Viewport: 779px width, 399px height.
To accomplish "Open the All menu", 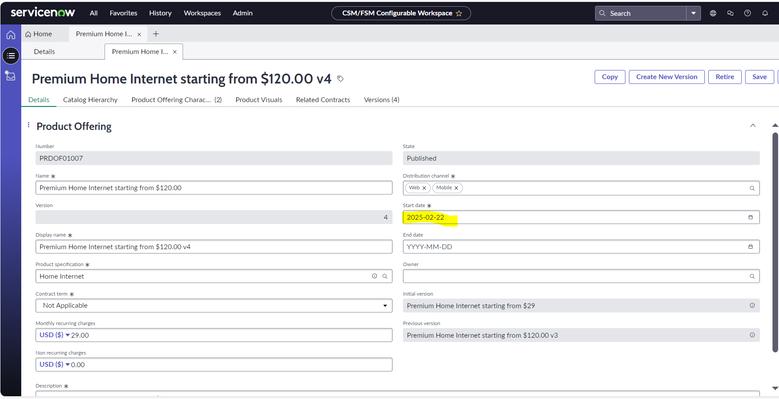I will click(x=93, y=13).
